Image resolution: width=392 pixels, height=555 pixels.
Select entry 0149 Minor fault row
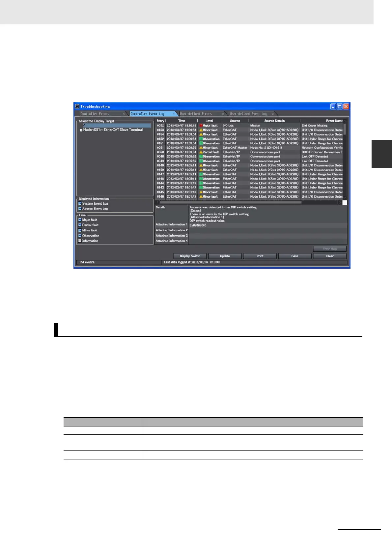tap(249, 165)
